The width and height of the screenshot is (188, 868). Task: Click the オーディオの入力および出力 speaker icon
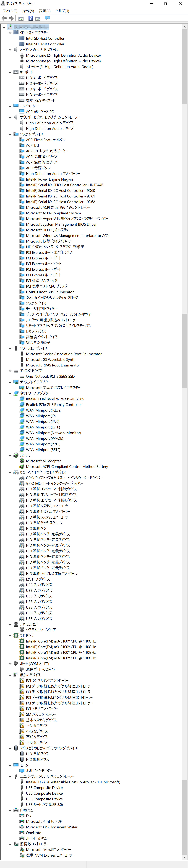(16, 50)
